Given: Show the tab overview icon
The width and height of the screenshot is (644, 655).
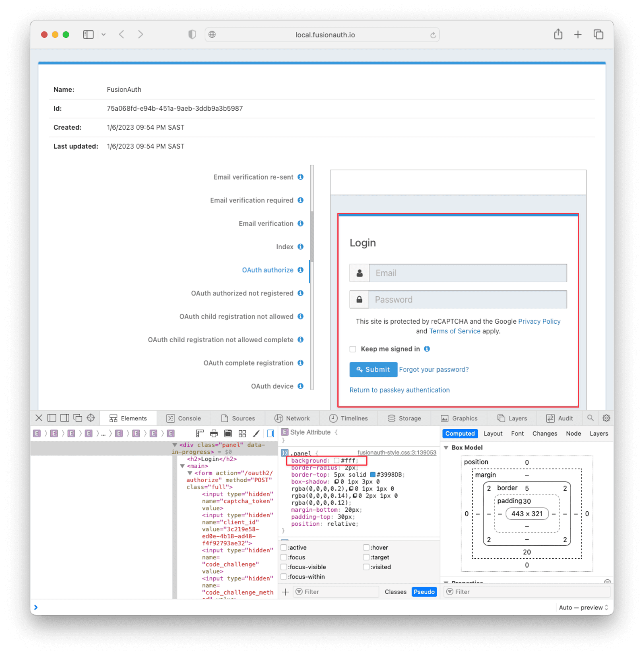Looking at the screenshot, I should pos(599,35).
